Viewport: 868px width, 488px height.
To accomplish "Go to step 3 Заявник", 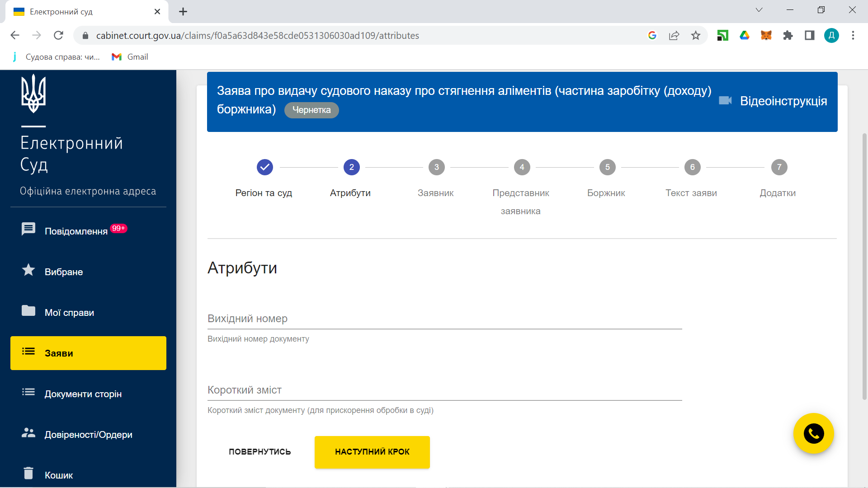I will (436, 167).
